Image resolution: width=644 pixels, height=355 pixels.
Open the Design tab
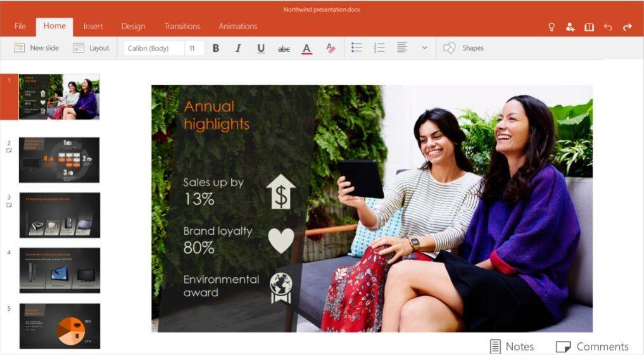(133, 27)
